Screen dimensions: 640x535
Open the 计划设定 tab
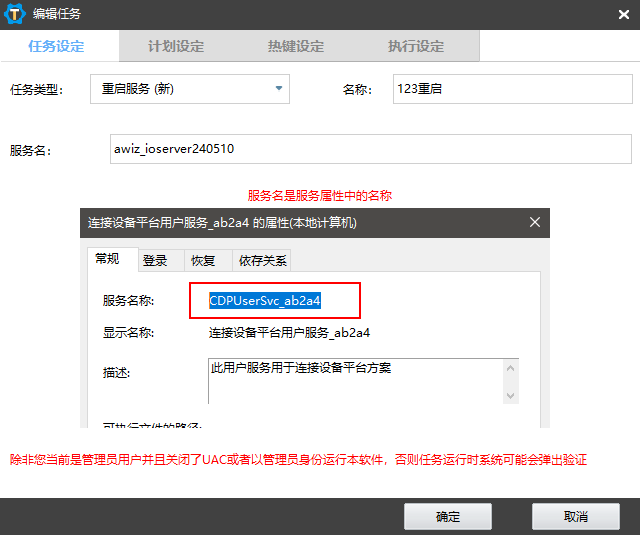(176, 47)
